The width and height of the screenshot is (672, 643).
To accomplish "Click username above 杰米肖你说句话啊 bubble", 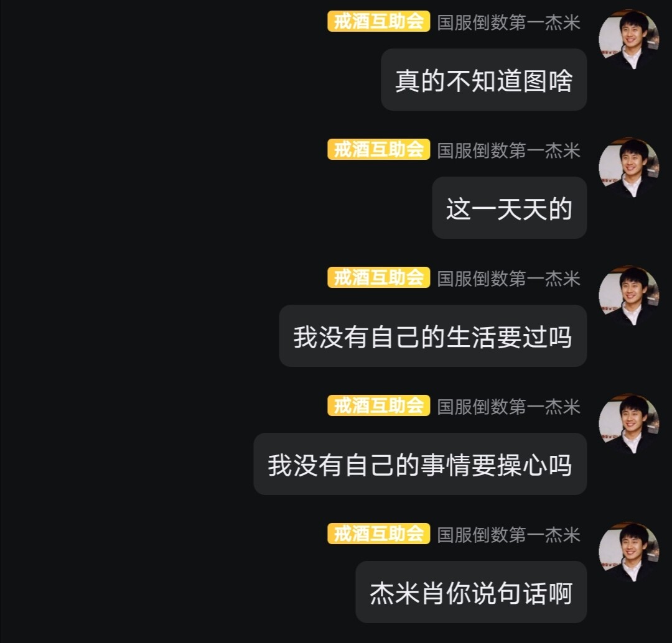I will [509, 535].
